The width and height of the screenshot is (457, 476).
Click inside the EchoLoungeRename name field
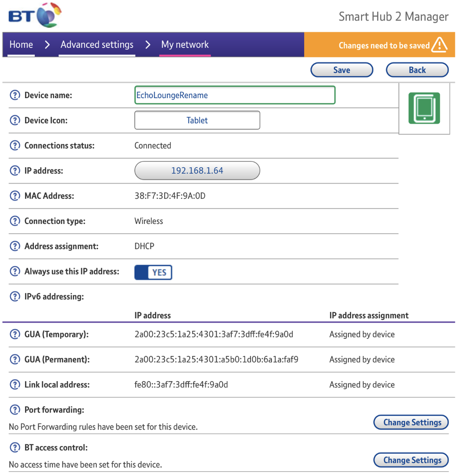point(235,95)
